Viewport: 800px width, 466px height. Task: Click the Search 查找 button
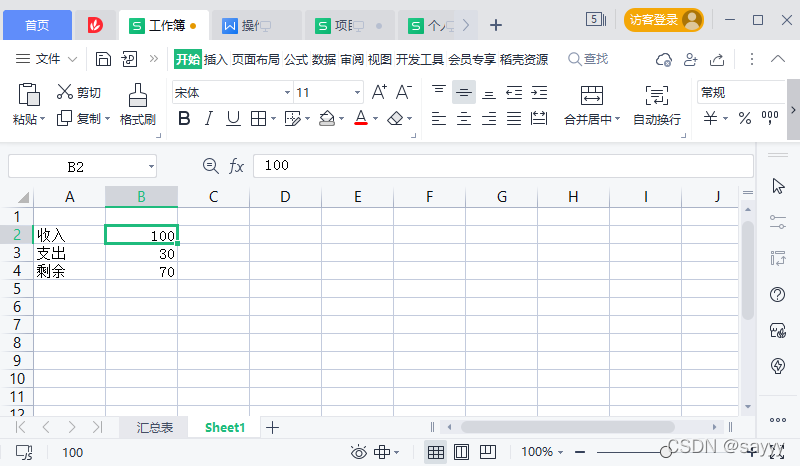pyautogui.click(x=588, y=59)
